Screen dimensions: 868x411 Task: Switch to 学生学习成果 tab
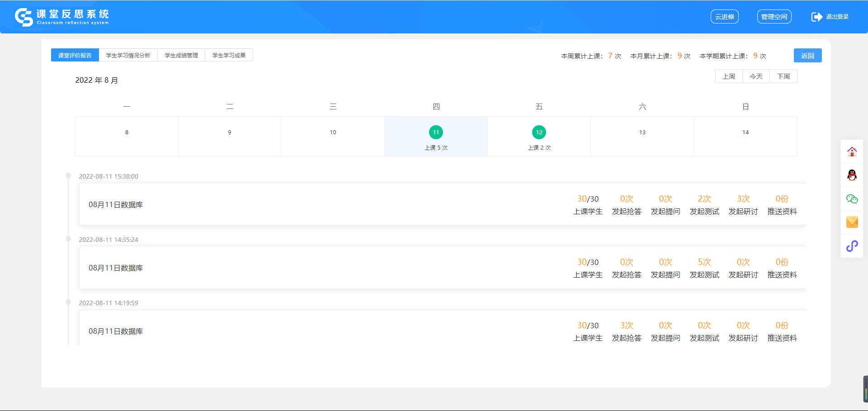(229, 55)
